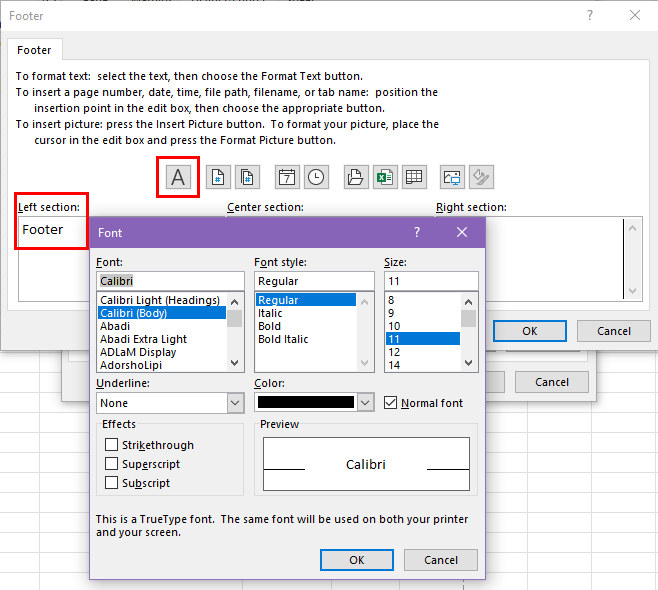Select the Footer tab
658x590 pixels.
(34, 50)
